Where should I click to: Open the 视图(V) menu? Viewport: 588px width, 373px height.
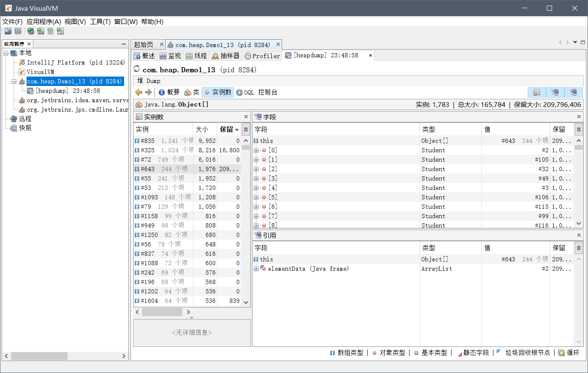[75, 21]
